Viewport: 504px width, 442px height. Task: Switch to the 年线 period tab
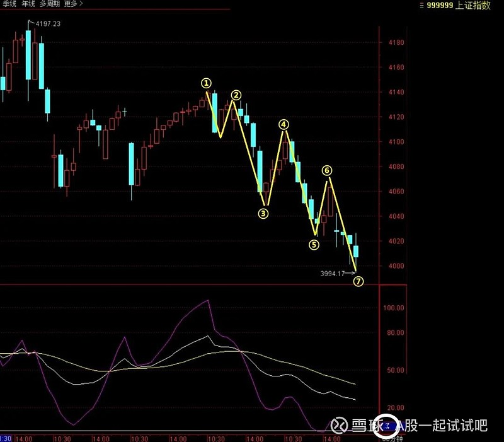pyautogui.click(x=28, y=4)
